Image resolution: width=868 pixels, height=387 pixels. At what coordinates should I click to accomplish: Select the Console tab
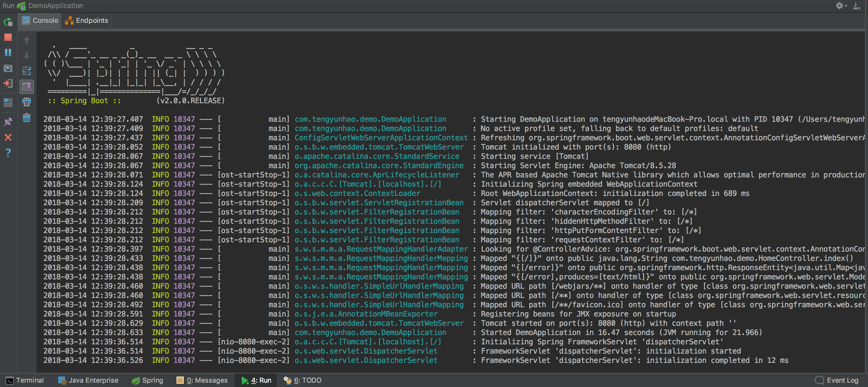tap(40, 20)
